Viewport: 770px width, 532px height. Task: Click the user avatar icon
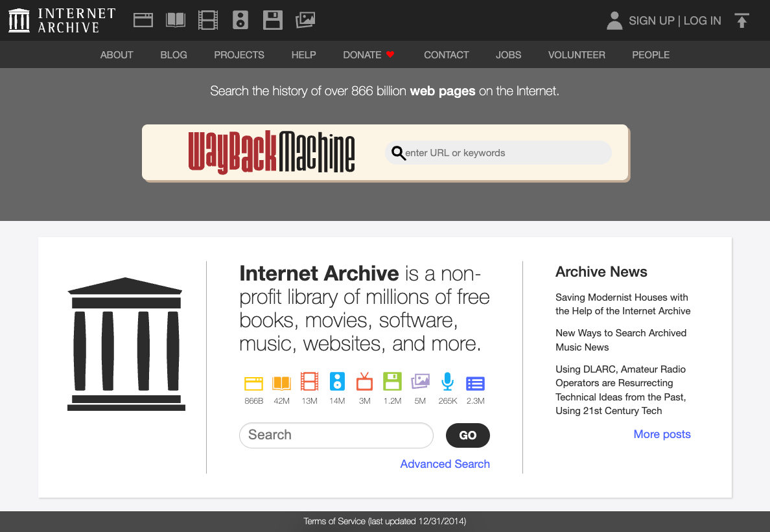coord(614,21)
